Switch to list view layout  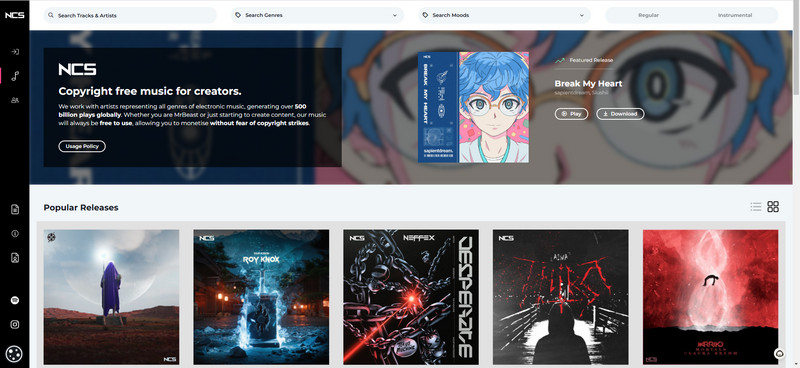point(756,207)
